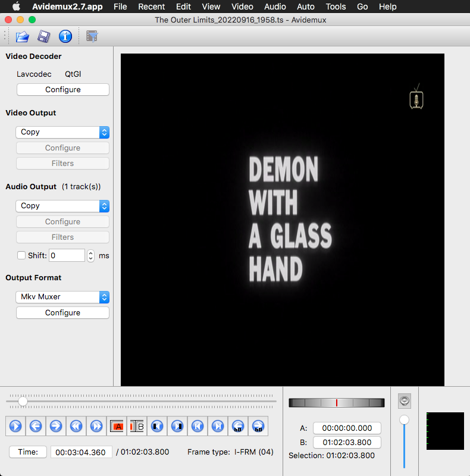Toggle the audio speaker mute icon
Viewport: 470px width, 476px height.
tap(405, 400)
